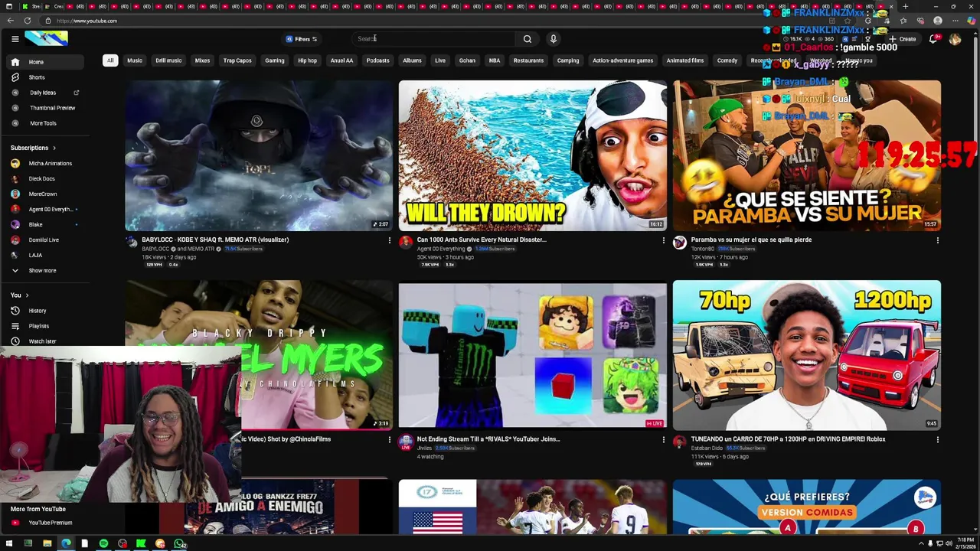Open Micha Animations subscription

coord(44,164)
